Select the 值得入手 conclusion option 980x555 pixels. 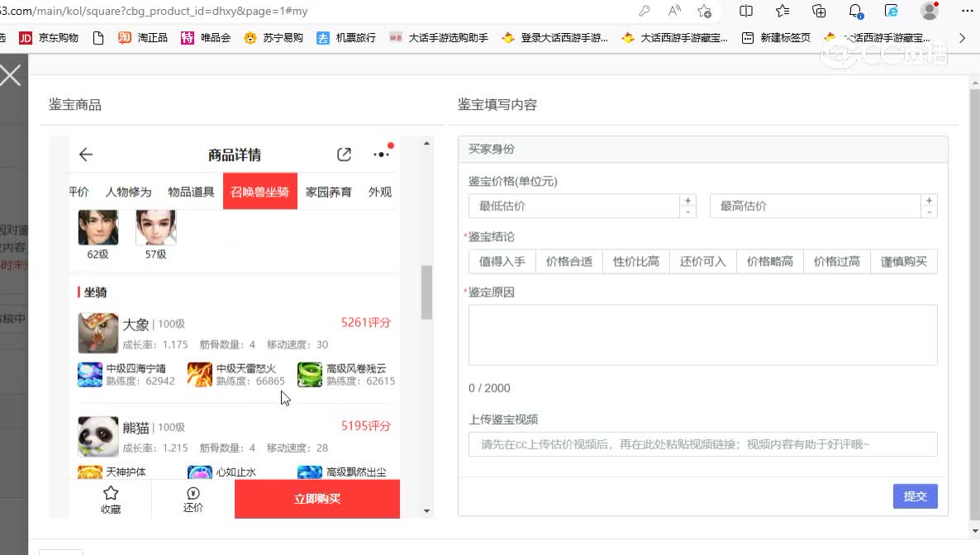502,262
